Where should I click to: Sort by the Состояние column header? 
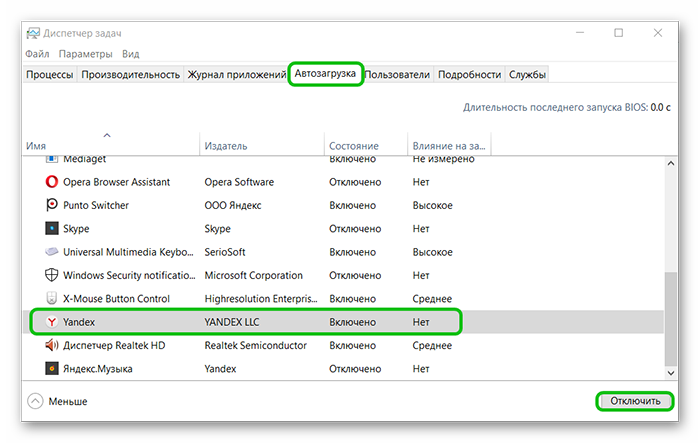pos(366,144)
